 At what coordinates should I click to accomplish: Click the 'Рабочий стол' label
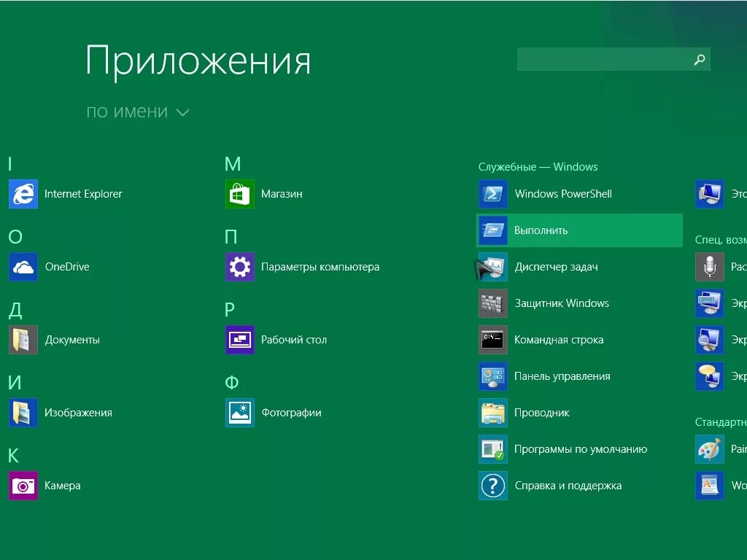pyautogui.click(x=294, y=340)
